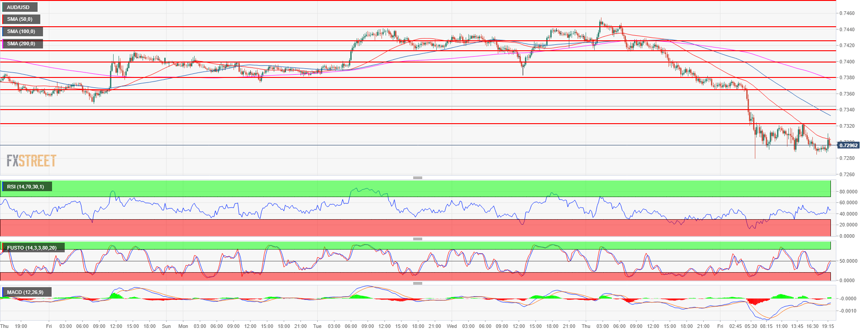Click the RSI 80.0000 scale value
The image size is (868, 332).
tap(849, 192)
